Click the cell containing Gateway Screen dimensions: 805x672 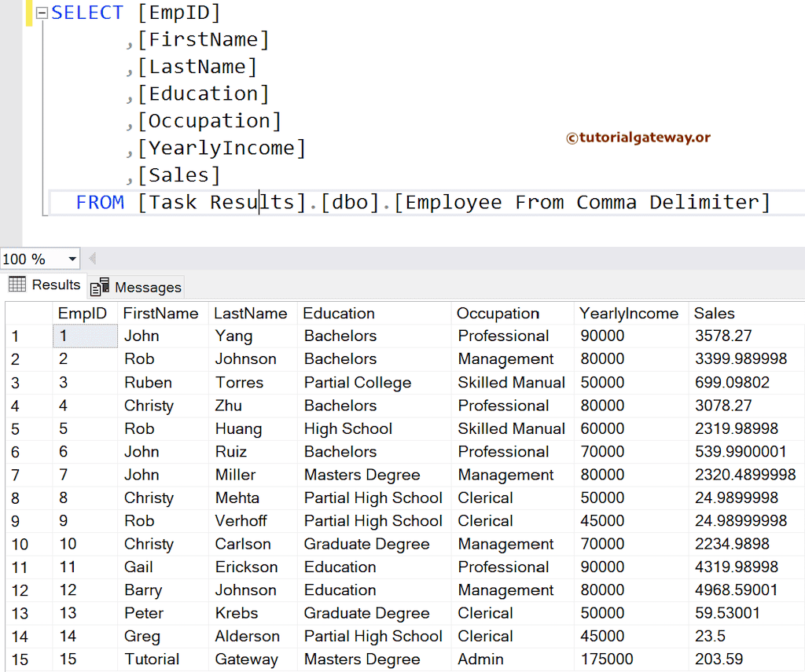point(252,659)
